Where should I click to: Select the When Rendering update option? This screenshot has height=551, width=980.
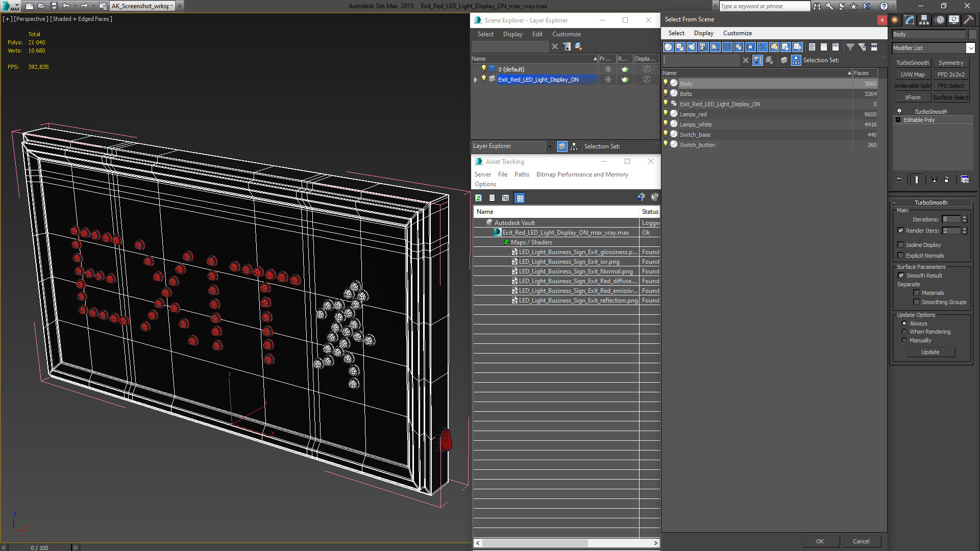click(904, 332)
